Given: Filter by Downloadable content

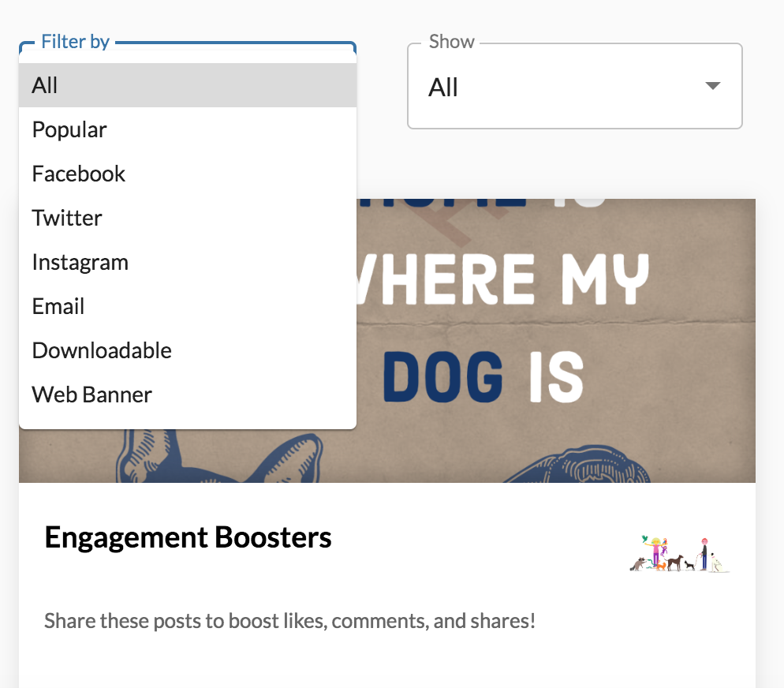Looking at the screenshot, I should tap(188, 350).
